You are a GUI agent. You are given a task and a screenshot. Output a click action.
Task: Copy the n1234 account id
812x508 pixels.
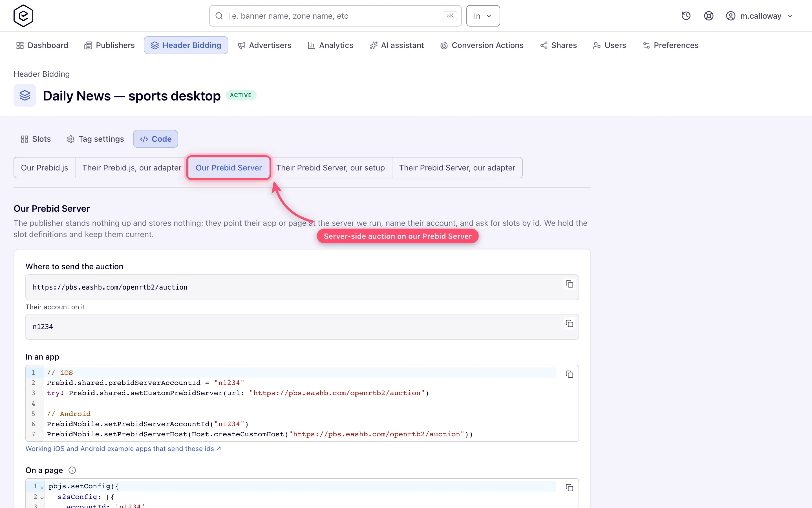click(x=570, y=323)
